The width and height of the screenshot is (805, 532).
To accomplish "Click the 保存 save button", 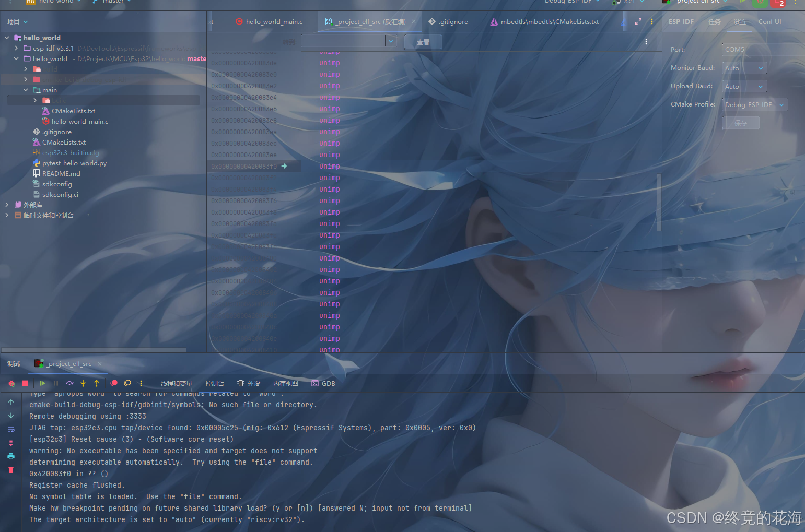I will point(741,123).
